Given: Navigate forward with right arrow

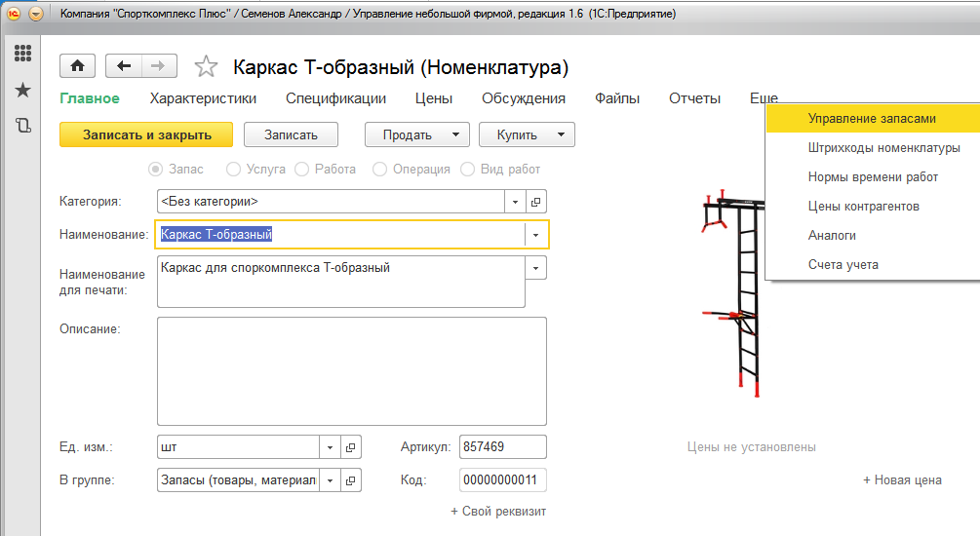Looking at the screenshot, I should 159,65.
